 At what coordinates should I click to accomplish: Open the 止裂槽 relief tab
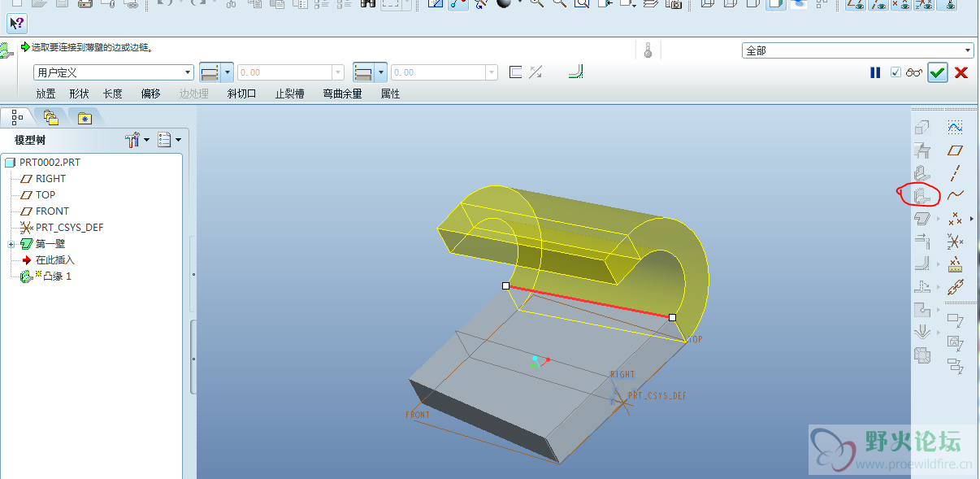(289, 94)
